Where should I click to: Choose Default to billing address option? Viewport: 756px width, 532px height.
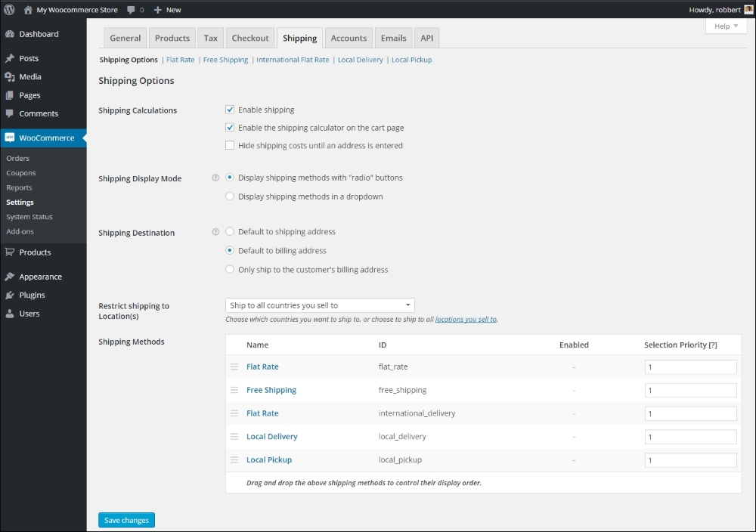(230, 251)
